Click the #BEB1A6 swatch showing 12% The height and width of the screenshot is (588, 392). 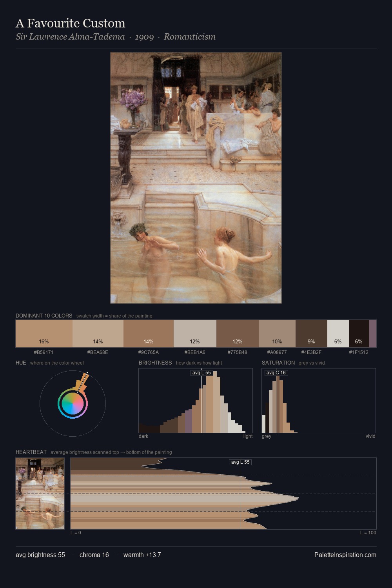click(x=195, y=334)
